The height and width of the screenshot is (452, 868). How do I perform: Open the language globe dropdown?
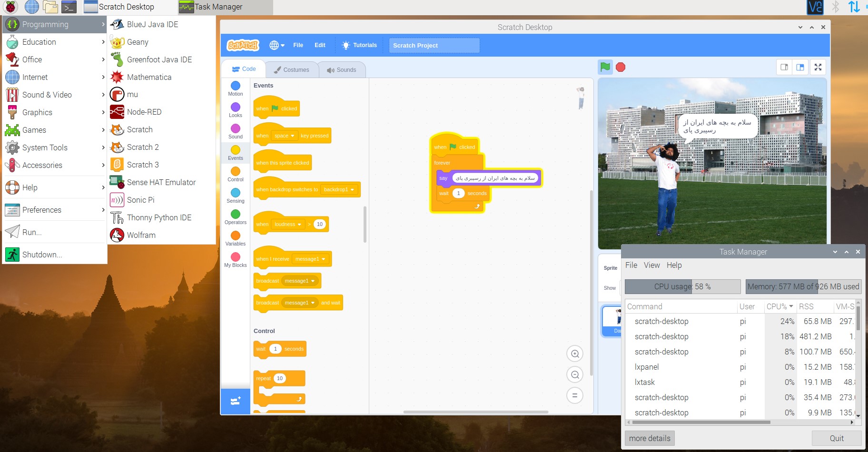(x=277, y=45)
